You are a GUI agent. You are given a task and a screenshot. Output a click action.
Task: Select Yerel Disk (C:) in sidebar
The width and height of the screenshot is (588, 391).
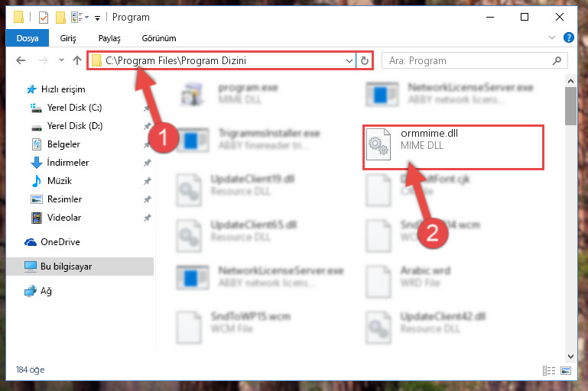pos(74,108)
